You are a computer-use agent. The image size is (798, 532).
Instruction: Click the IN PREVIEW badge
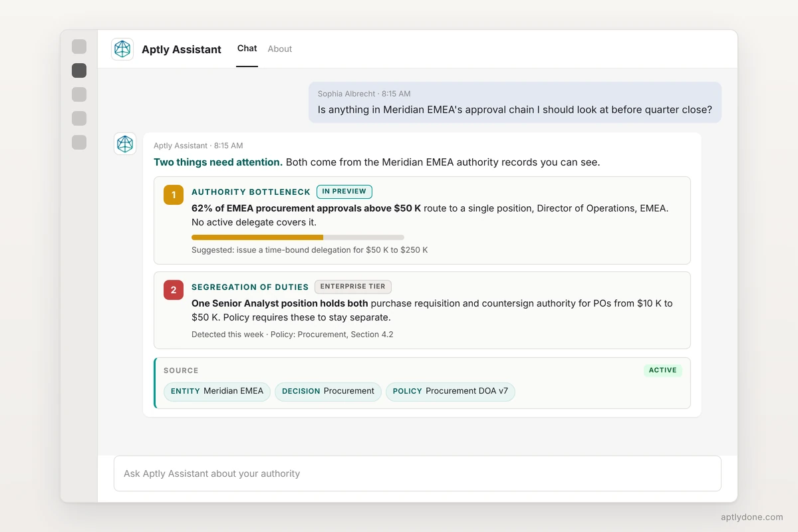click(x=344, y=192)
